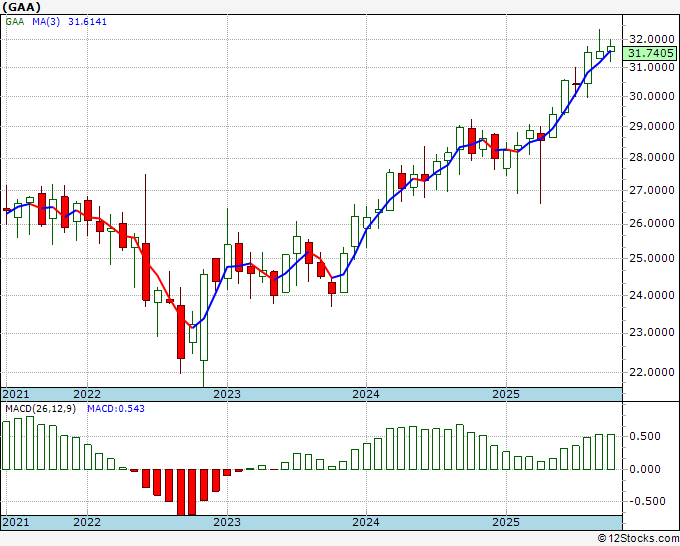Click the latest candlestick near 31.74
Image resolution: width=680 pixels, height=546 pixels.
pos(611,49)
